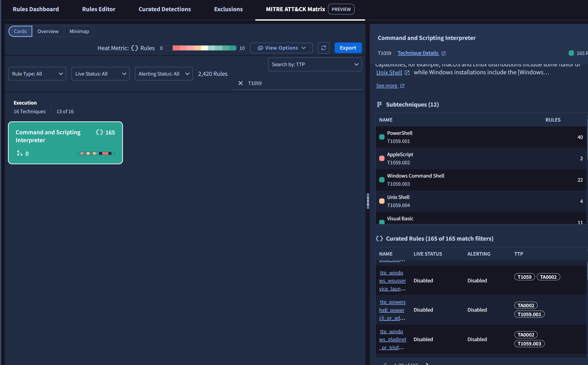
Task: Click the Curated Rules braces icon
Action: 379,239
